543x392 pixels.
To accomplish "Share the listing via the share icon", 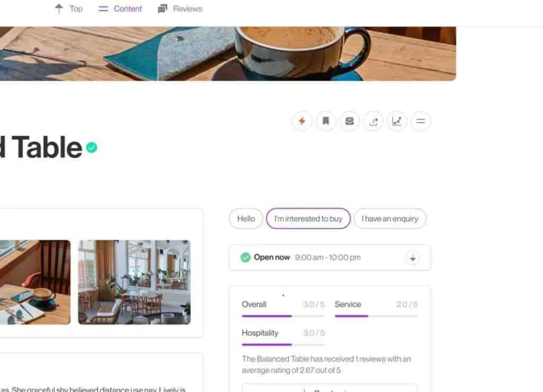I will coord(373,121).
